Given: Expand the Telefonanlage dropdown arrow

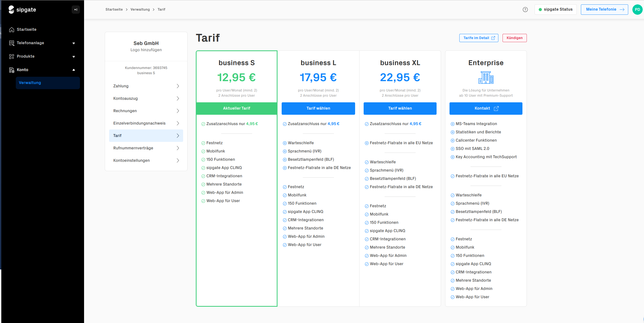Looking at the screenshot, I should pos(74,43).
